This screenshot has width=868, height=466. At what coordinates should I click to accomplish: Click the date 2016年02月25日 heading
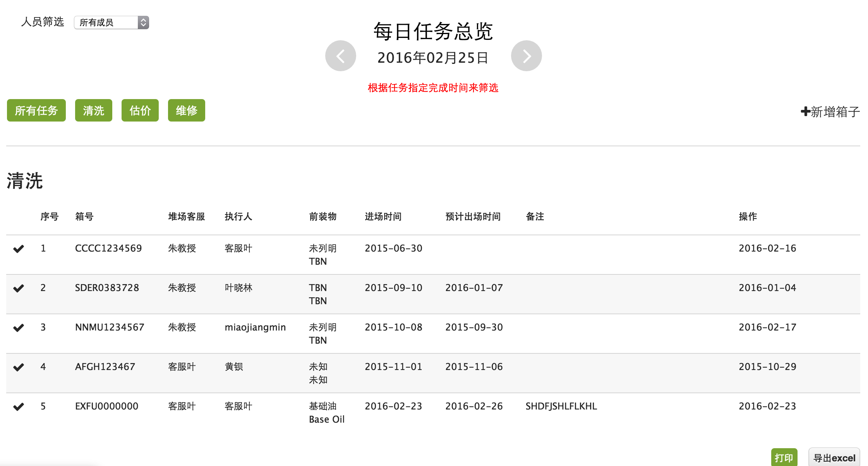click(433, 58)
